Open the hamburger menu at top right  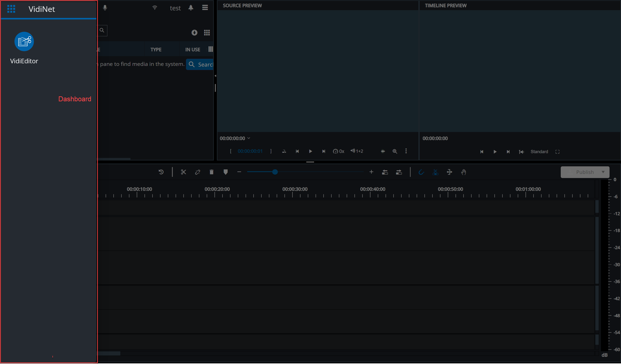205,8
